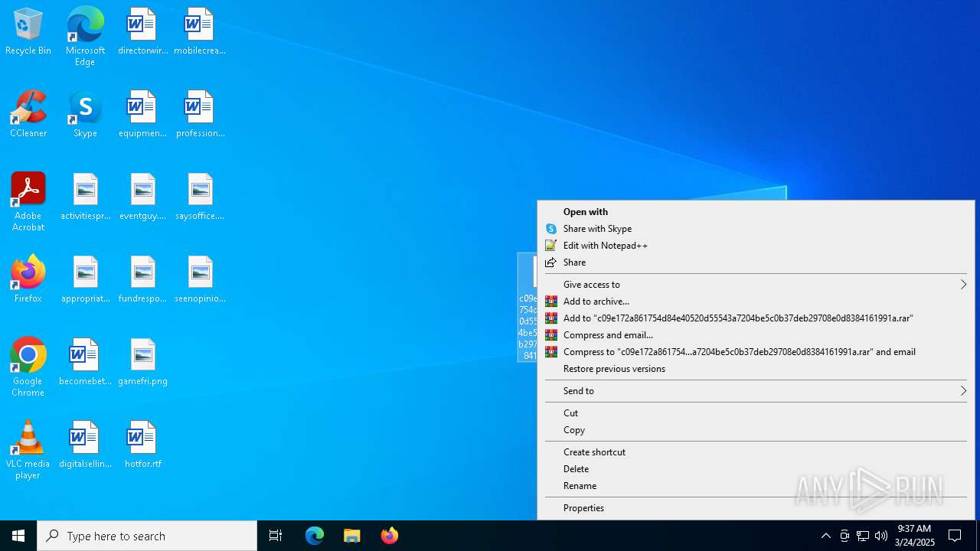Choose Open with in context menu
This screenshot has height=551, width=980.
click(756, 212)
